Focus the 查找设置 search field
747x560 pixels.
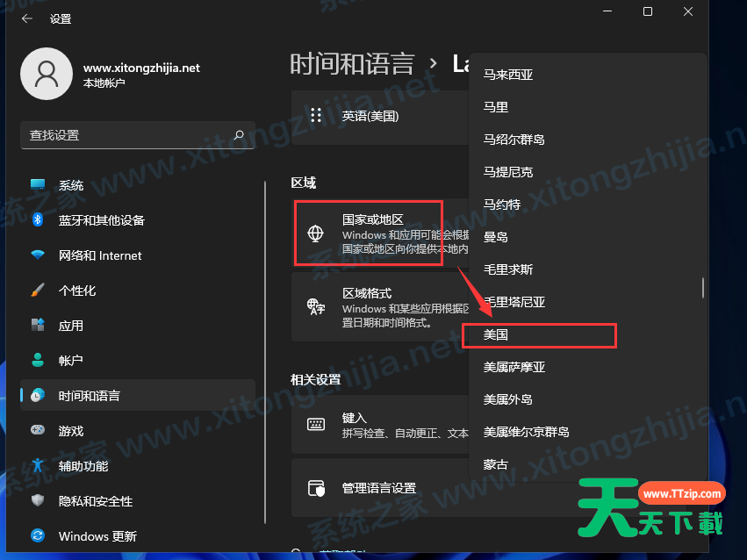pos(138,135)
